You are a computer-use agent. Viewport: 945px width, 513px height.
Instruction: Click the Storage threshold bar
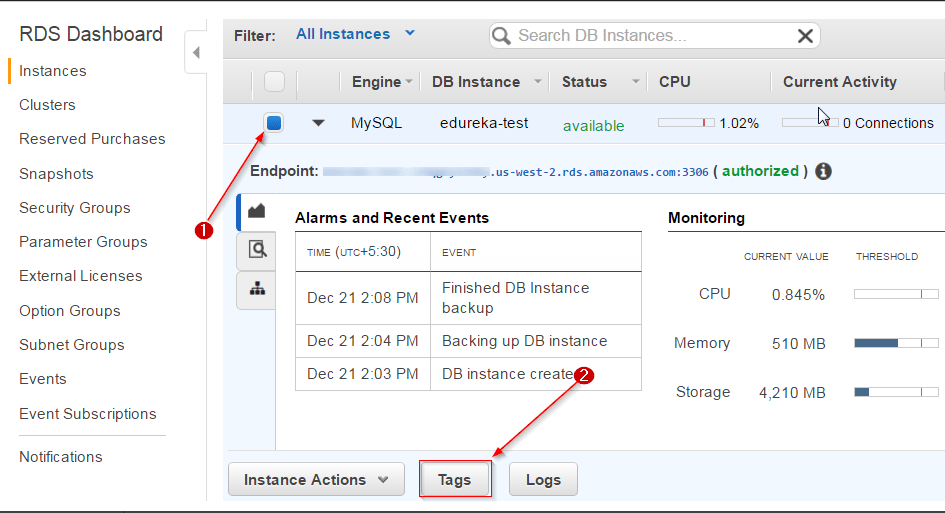pyautogui.click(x=896, y=392)
